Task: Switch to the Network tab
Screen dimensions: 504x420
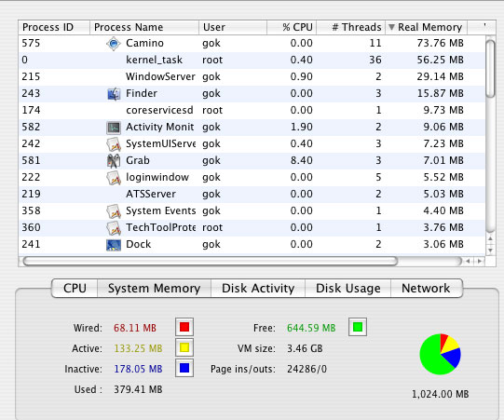Action: pyautogui.click(x=427, y=289)
